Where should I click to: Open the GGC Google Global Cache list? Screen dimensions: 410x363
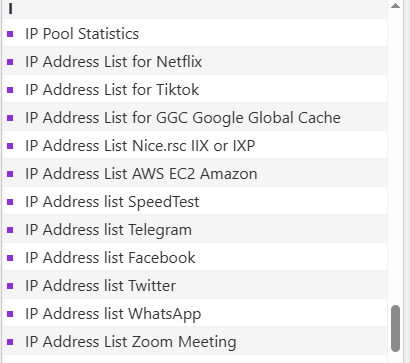[183, 118]
